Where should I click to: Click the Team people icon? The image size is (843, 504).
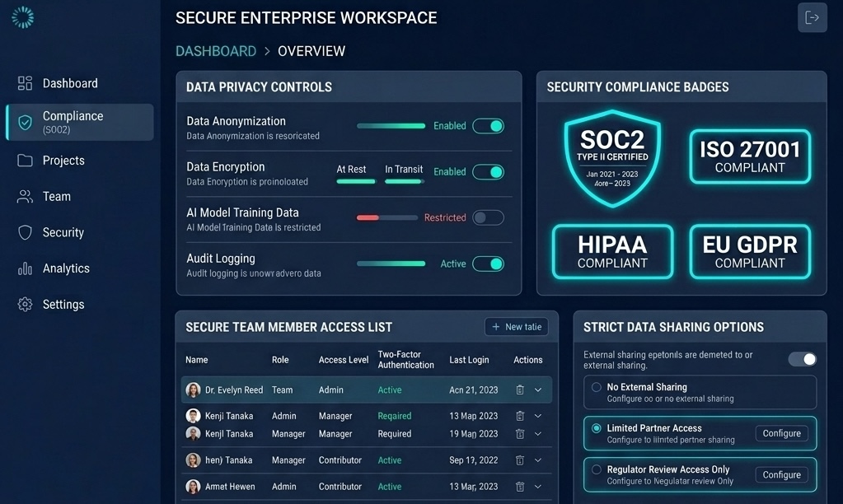25,196
